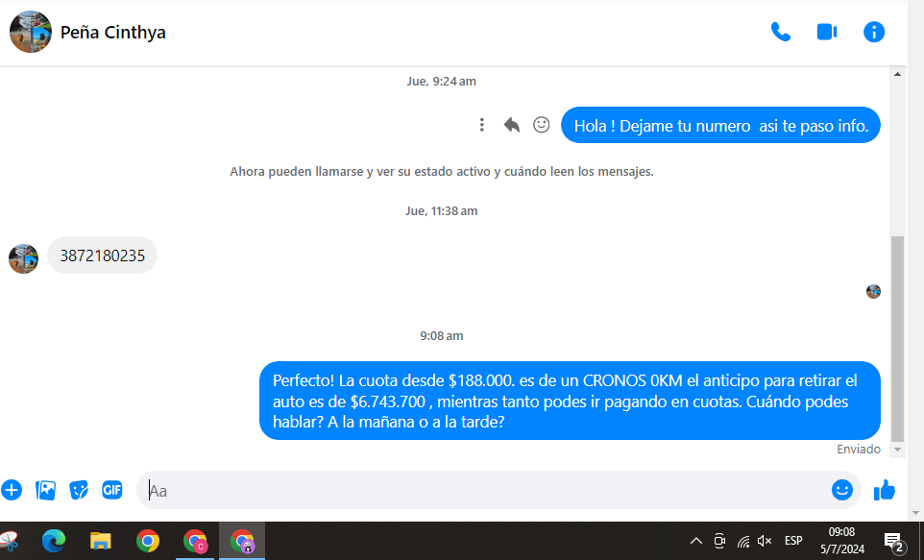Open the ESP keyboard language selector

(x=793, y=541)
